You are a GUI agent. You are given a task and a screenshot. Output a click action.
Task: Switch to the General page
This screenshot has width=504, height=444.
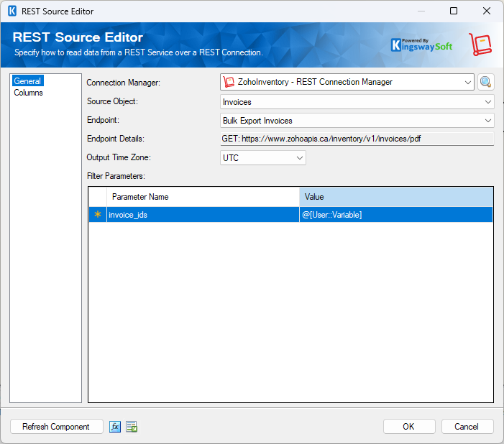(x=27, y=81)
